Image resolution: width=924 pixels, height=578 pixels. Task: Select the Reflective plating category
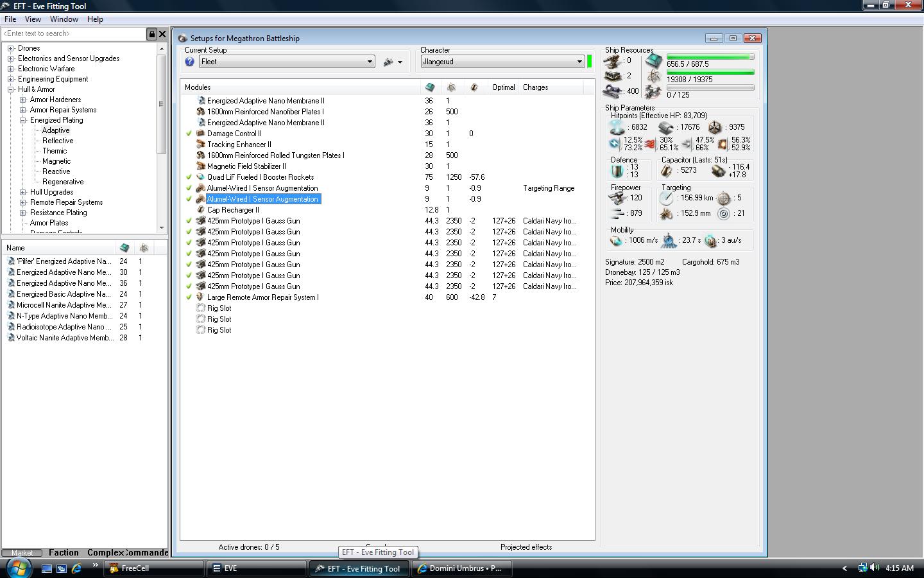point(58,141)
